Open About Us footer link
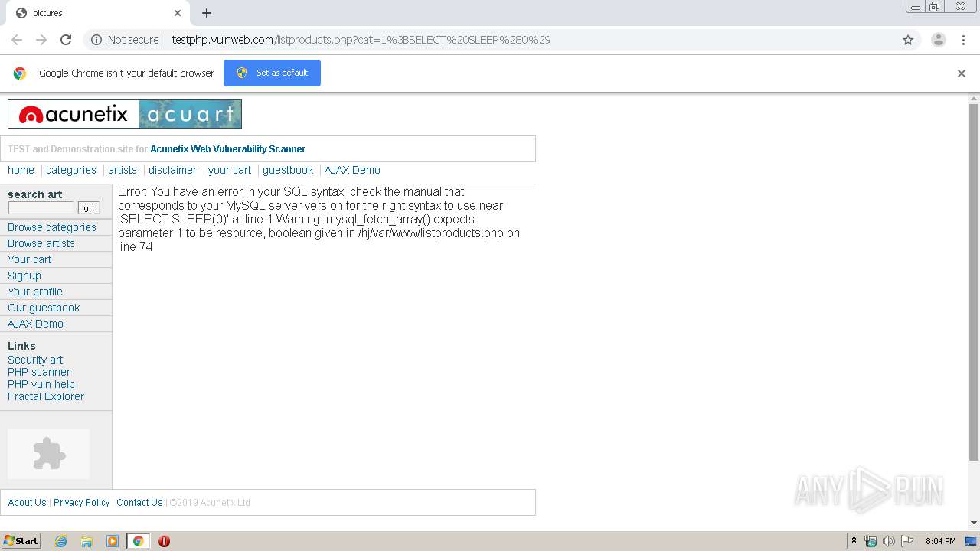980x551 pixels. (27, 503)
